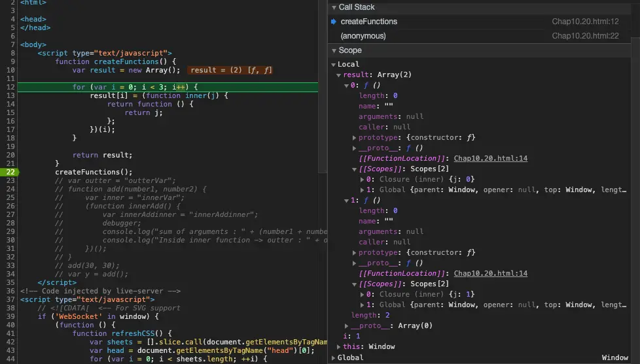Click the breakpoint marker on line 22
Image resolution: width=640 pixels, height=364 pixels.
point(9,172)
